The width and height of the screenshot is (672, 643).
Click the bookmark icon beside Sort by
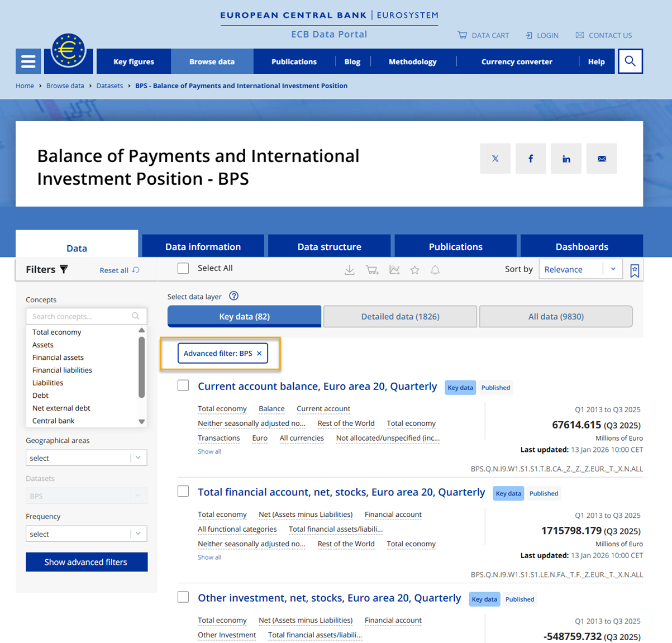click(635, 270)
